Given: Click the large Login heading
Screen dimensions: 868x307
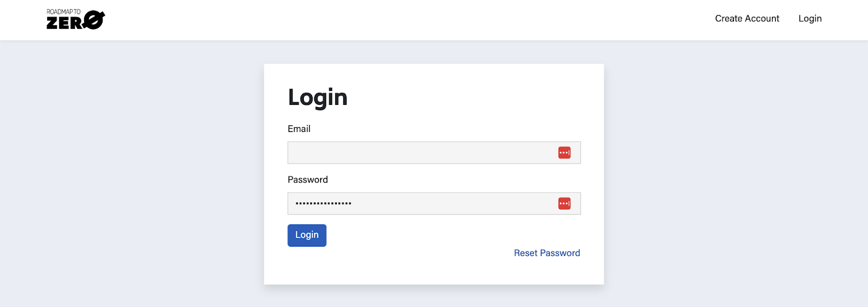Looking at the screenshot, I should point(317,97).
